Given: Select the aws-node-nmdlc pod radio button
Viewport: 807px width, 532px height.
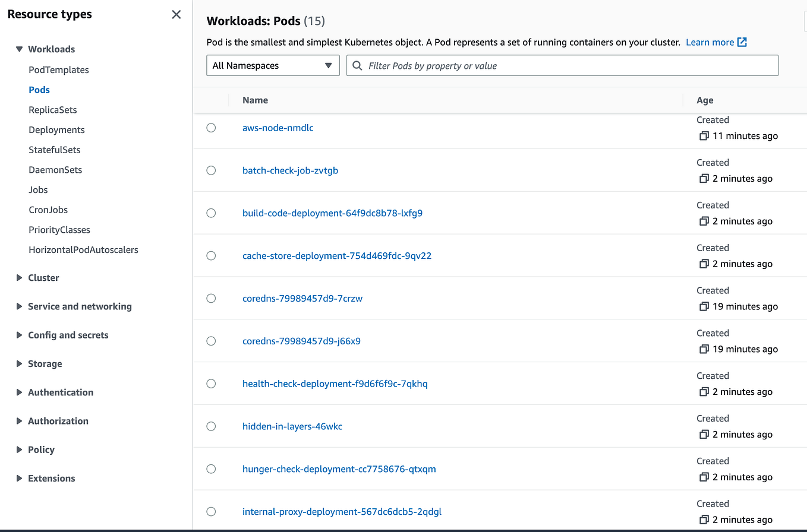Looking at the screenshot, I should pyautogui.click(x=211, y=127).
